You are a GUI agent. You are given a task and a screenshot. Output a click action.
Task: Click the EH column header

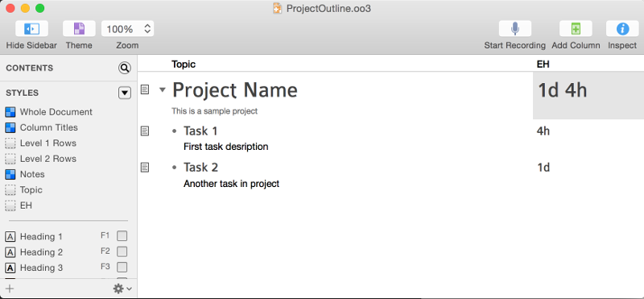pos(543,64)
